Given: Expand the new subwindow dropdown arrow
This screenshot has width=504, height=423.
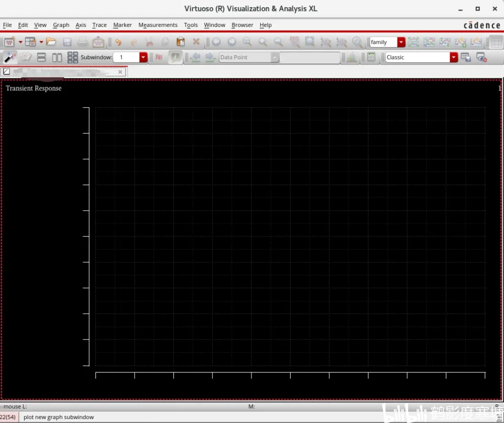Looking at the screenshot, I should (x=41, y=42).
